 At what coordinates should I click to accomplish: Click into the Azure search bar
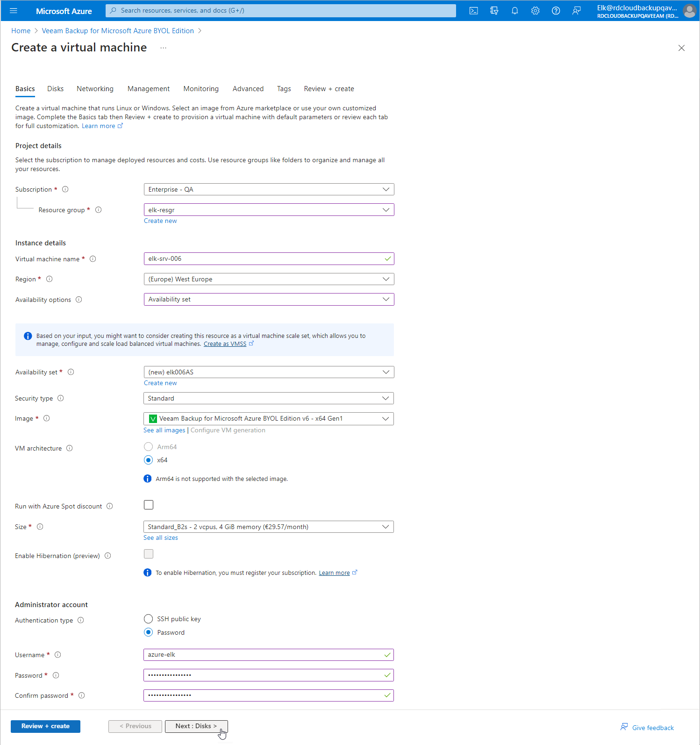click(x=281, y=11)
